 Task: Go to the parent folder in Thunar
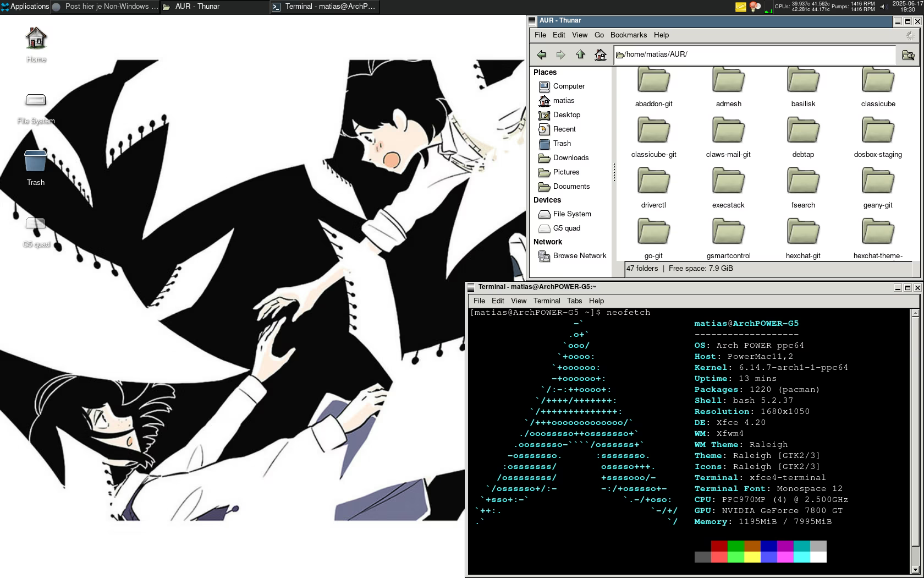580,54
